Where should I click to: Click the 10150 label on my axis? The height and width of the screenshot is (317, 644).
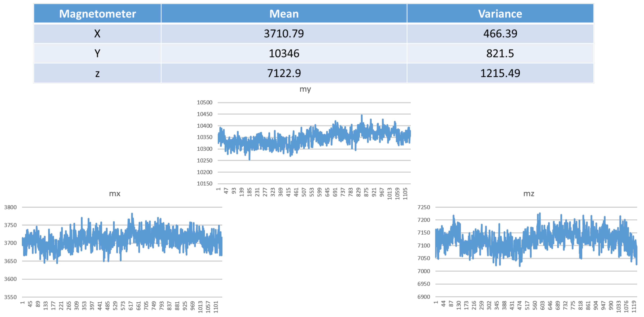[204, 184]
